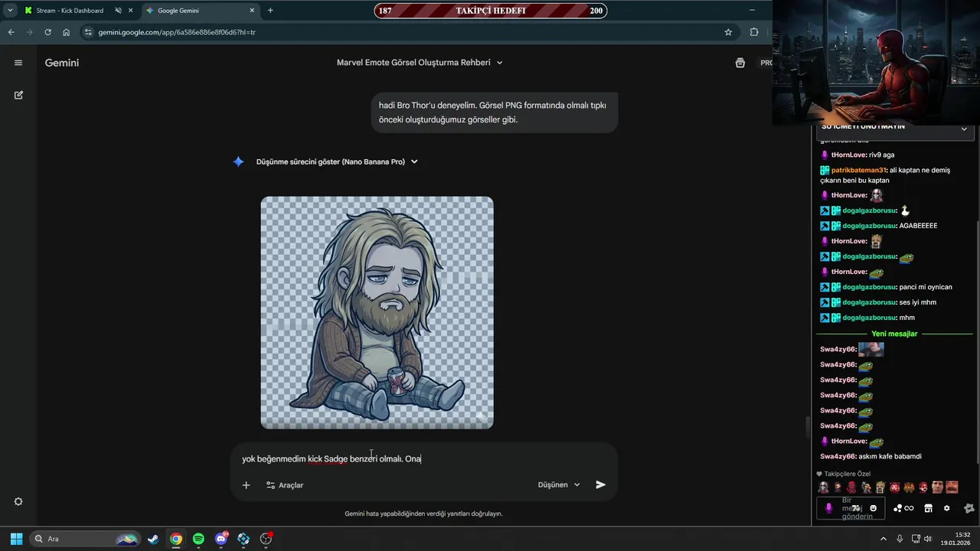Click the Takipçilere Özel emote label
Viewport: 980px width, 551px height.
click(x=847, y=474)
